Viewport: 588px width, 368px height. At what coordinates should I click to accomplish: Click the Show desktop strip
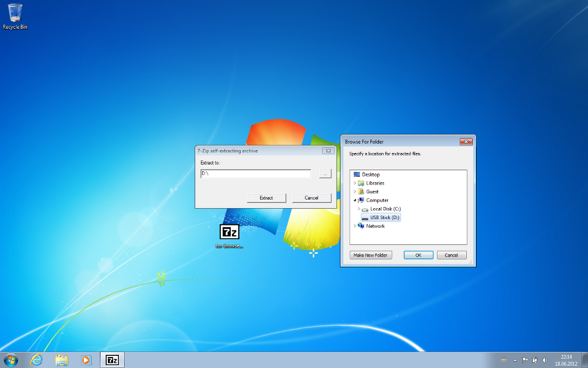pos(585,360)
